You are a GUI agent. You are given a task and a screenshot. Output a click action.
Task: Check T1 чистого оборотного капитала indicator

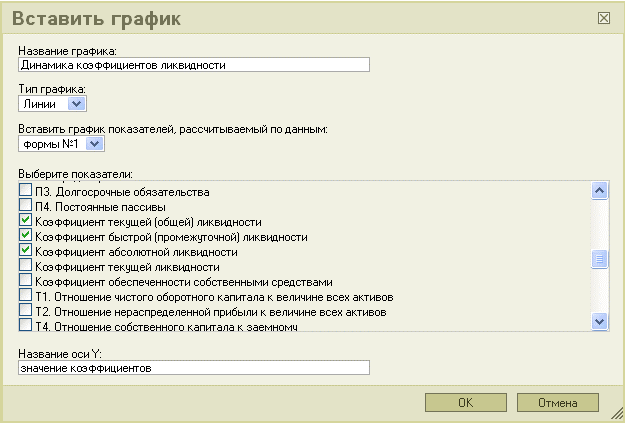[26, 297]
